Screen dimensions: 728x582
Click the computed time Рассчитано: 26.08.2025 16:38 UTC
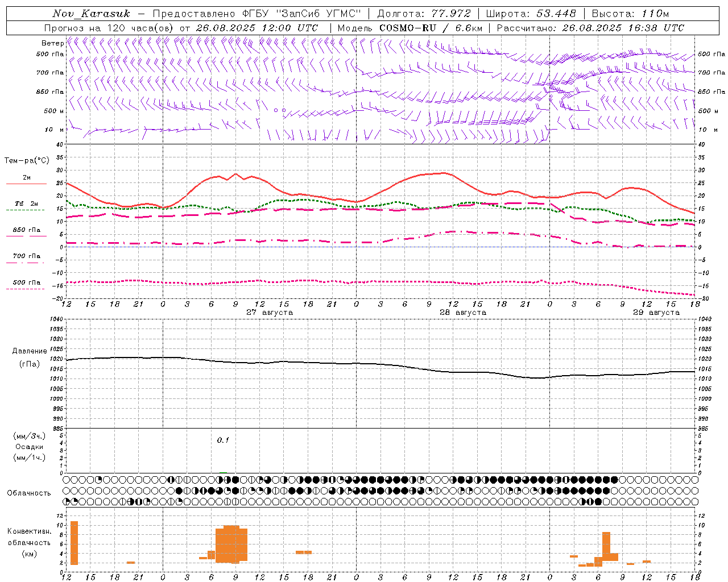click(x=590, y=28)
